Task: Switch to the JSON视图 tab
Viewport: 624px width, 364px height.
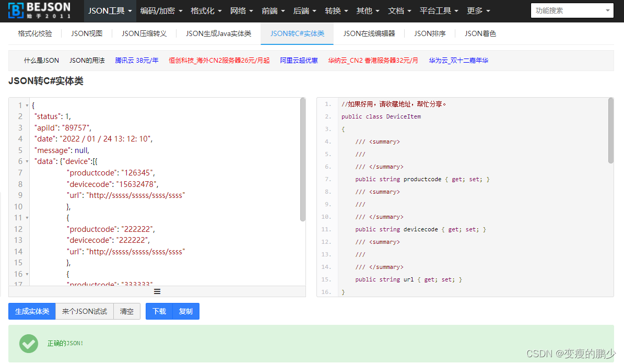Action: coord(87,33)
